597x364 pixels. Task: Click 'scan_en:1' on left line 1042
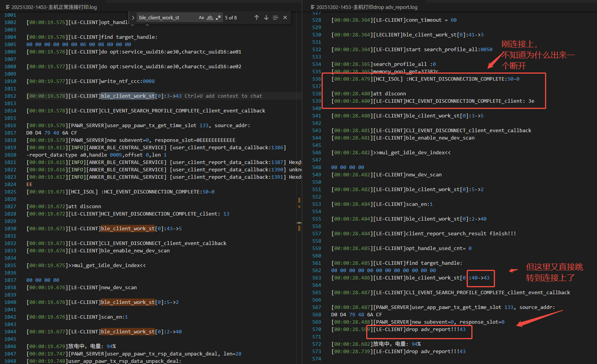tap(114, 317)
